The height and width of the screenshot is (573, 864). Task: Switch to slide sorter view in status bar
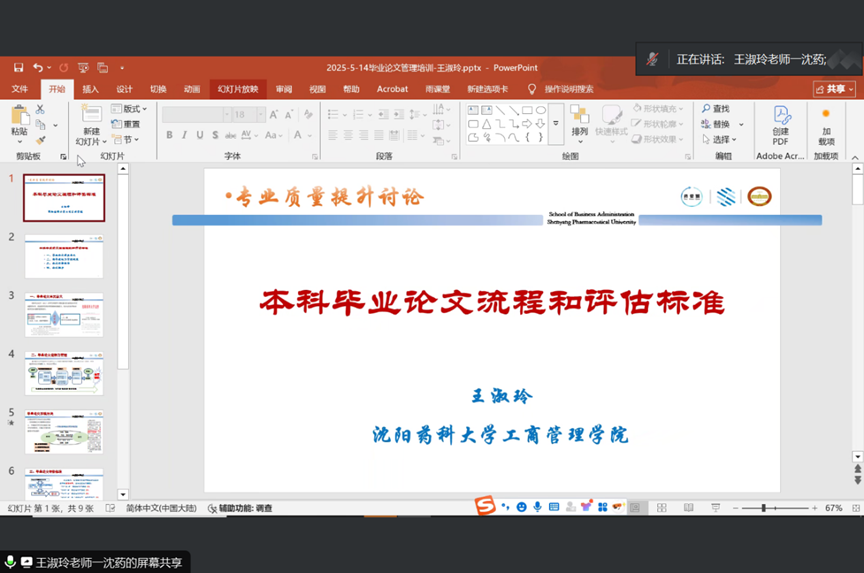point(661,508)
